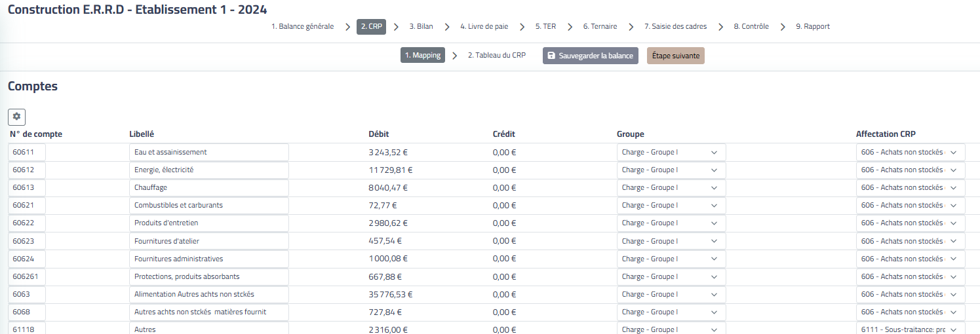
Task: Select the 2. Tableau du CRP sub-step
Action: [x=496, y=56]
